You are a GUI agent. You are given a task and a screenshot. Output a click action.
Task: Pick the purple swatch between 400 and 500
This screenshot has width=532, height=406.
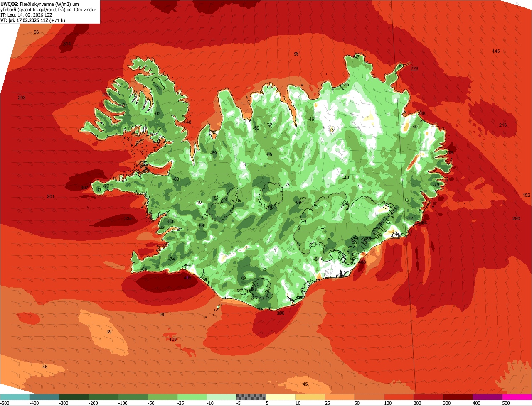(x=487, y=396)
